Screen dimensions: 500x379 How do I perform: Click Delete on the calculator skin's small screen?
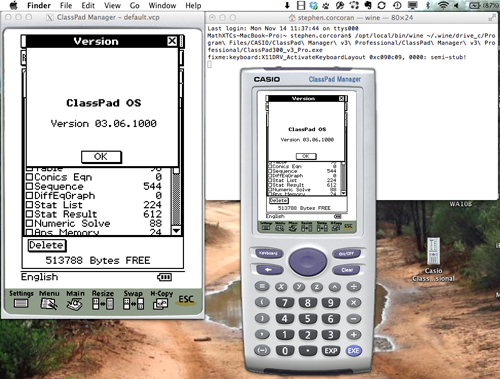tap(279, 200)
